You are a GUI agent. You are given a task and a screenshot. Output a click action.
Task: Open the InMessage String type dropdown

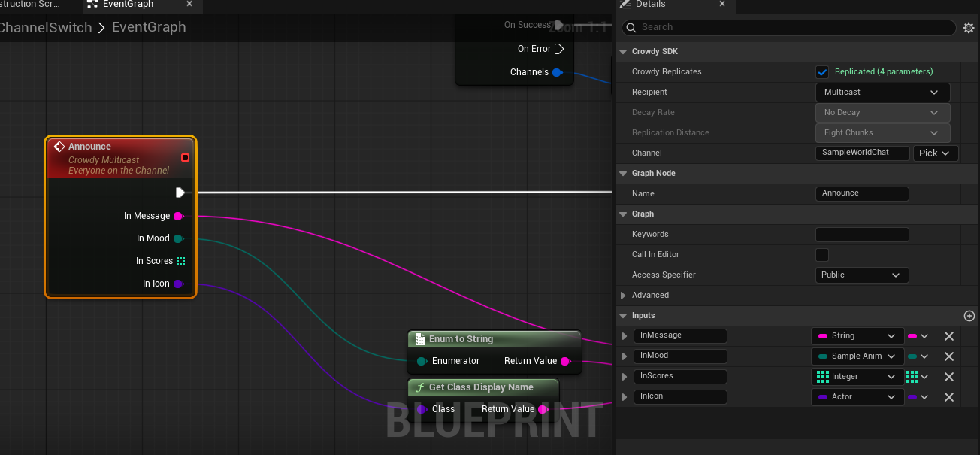click(857, 336)
